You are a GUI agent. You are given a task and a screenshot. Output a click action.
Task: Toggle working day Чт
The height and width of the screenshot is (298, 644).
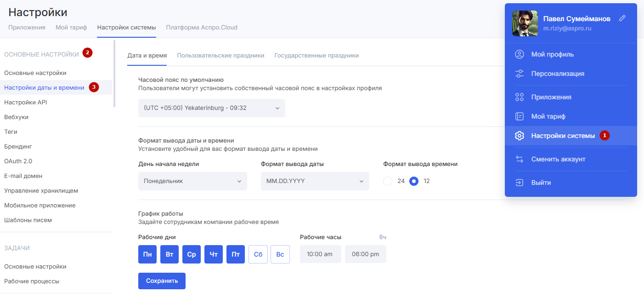[x=214, y=254]
